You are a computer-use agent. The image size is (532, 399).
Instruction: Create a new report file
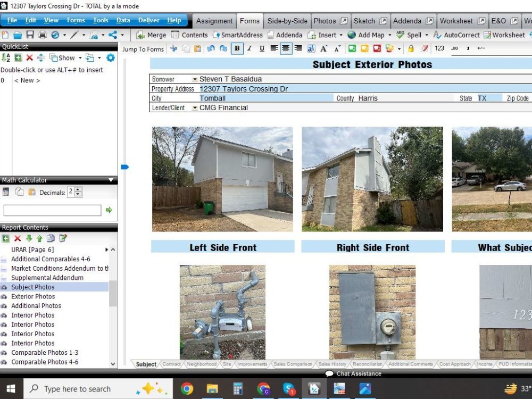pos(5,35)
